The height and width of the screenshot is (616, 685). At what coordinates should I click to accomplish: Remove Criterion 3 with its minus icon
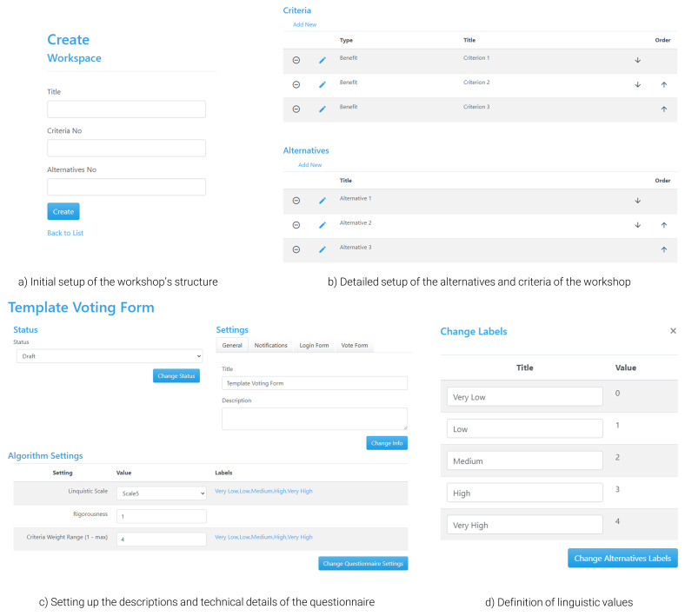296,109
